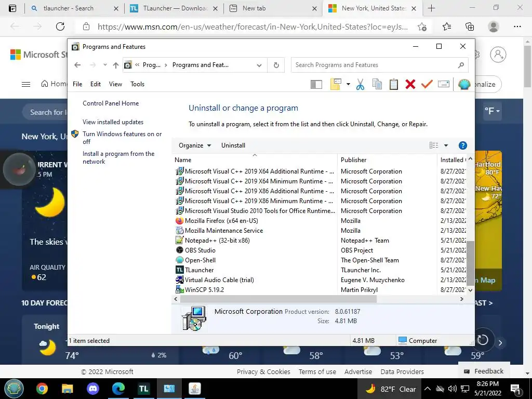Viewport: 532px width, 399px height.
Task: Open the View menu
Action: [x=115, y=84]
